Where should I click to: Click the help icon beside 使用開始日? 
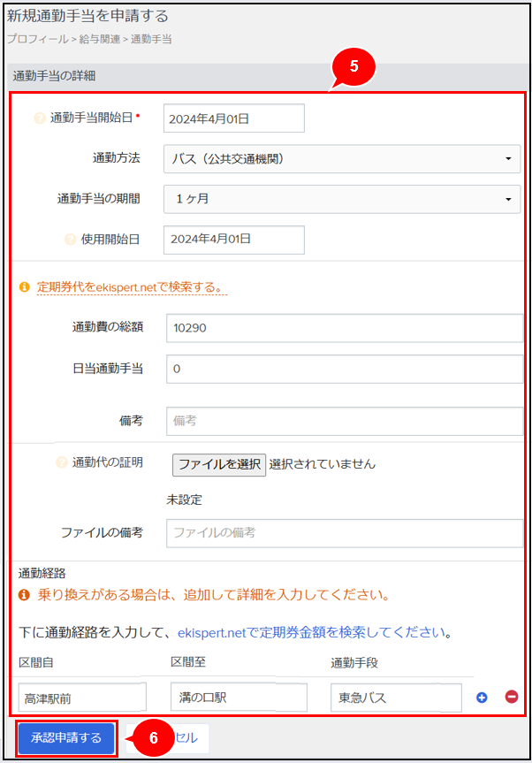(71, 239)
